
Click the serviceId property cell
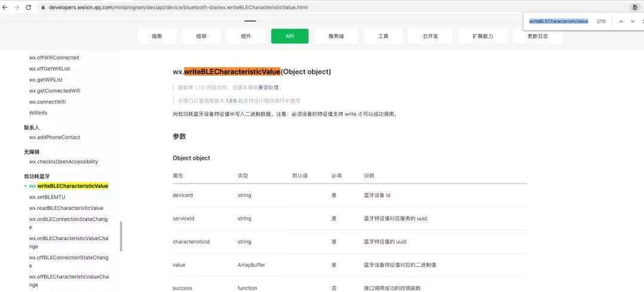[183, 219]
